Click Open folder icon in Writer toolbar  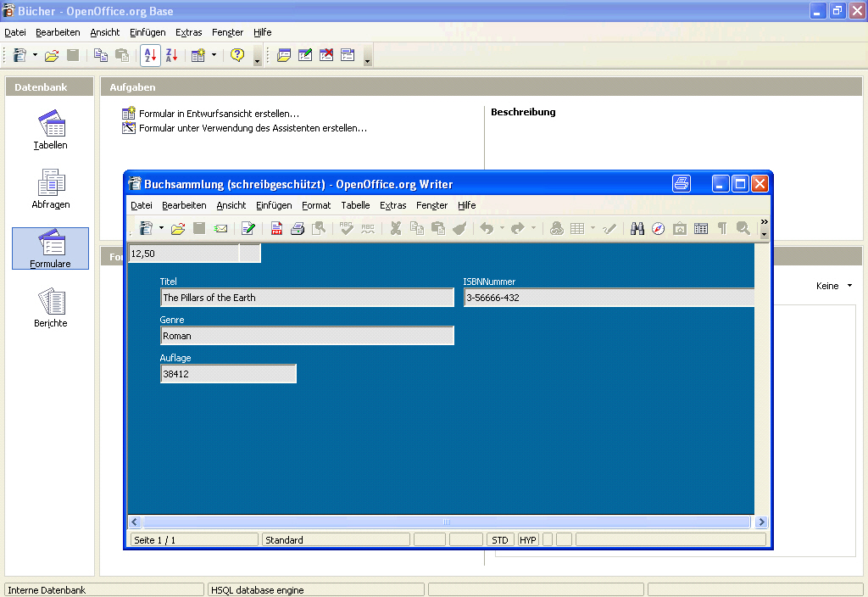(x=178, y=228)
